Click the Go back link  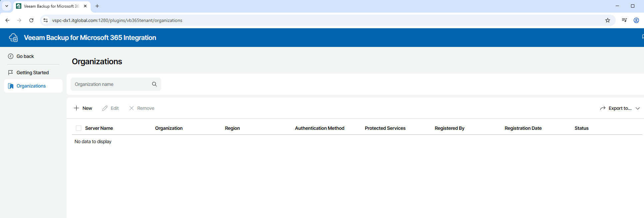tap(25, 56)
